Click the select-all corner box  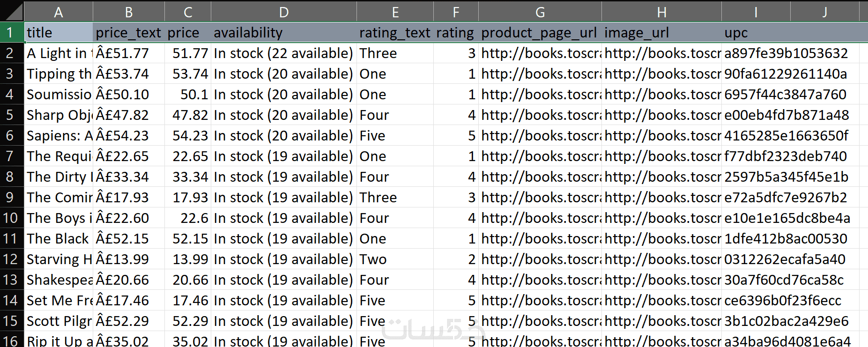click(11, 11)
